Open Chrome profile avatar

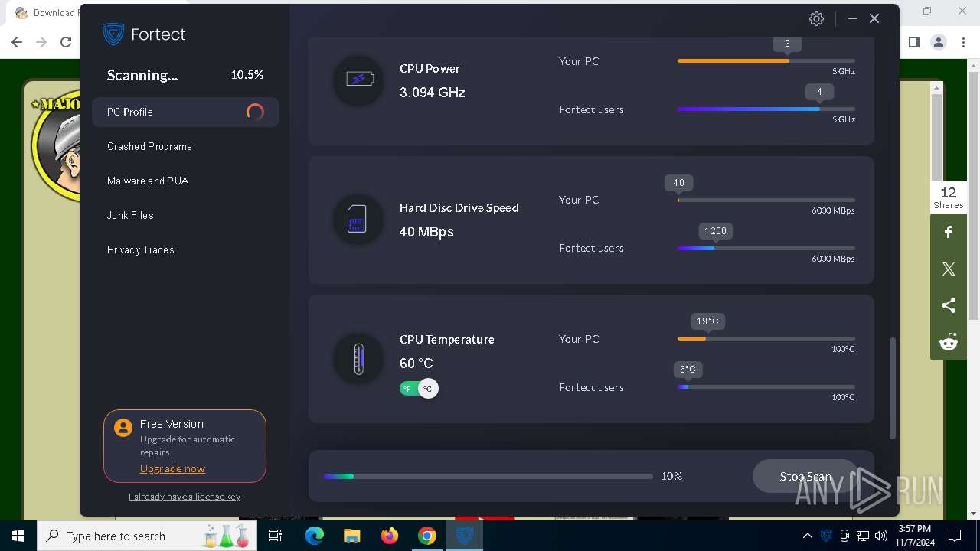point(939,42)
